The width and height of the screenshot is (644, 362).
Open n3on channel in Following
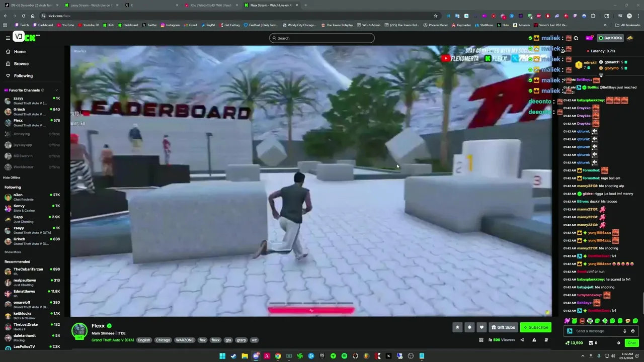[x=31, y=197]
